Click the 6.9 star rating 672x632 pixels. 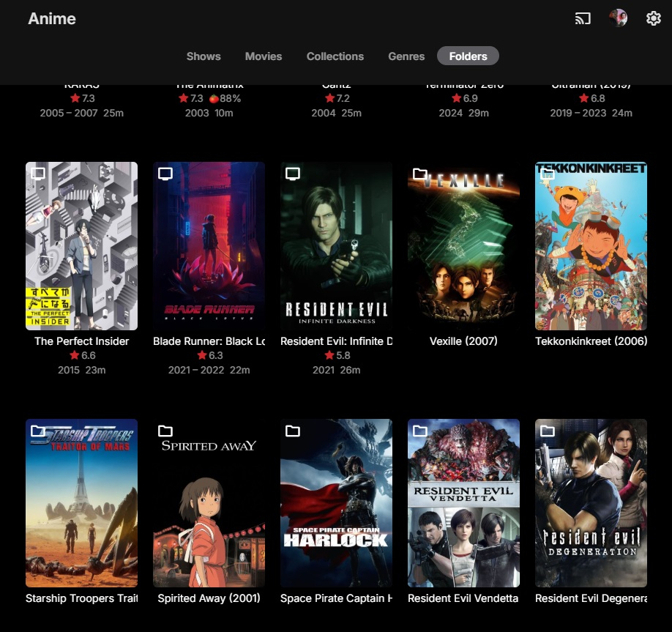465,99
